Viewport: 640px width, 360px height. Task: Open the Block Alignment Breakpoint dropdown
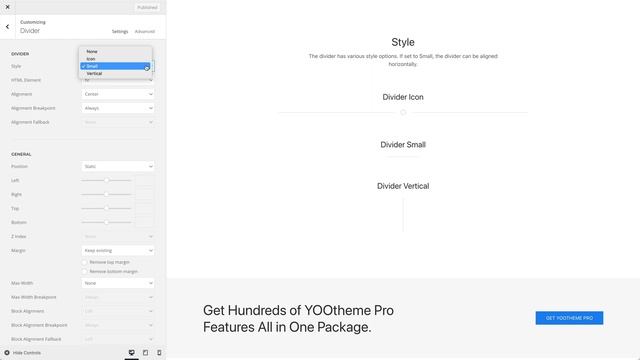pos(118,325)
